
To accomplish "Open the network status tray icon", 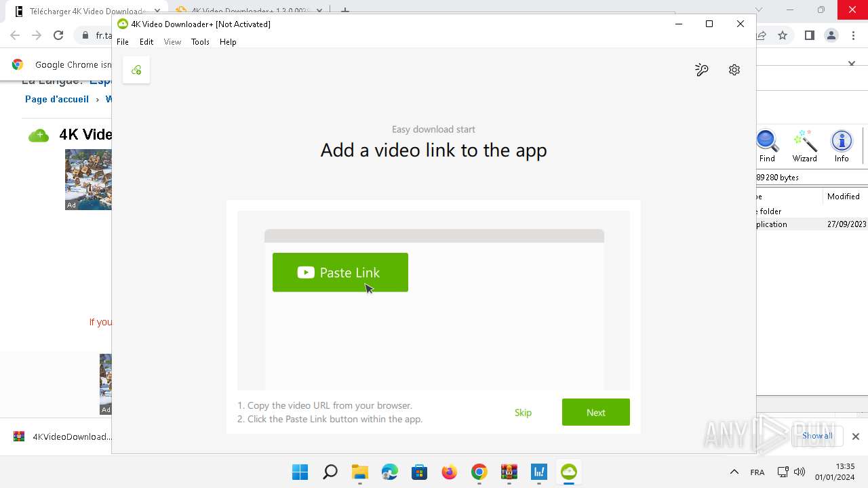I will (783, 472).
